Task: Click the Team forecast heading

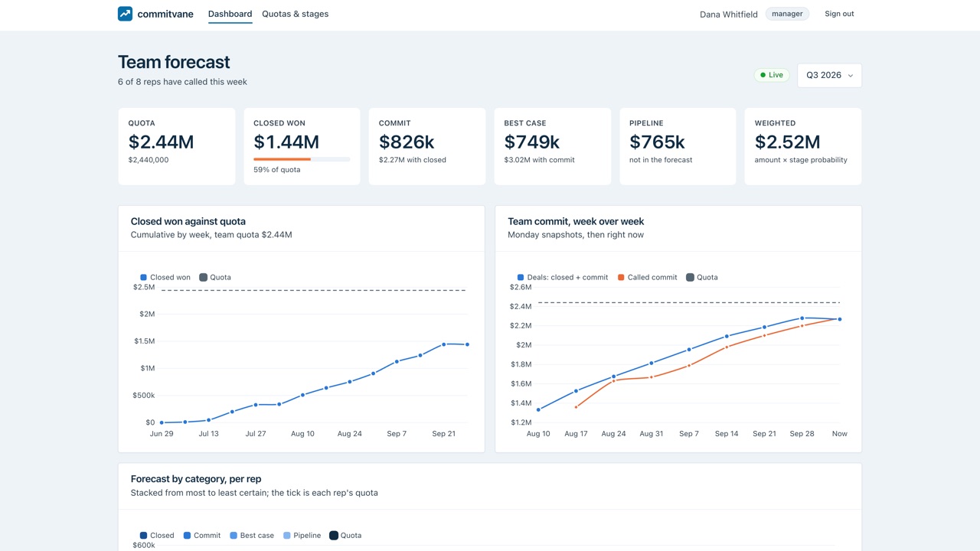Action: [x=174, y=62]
